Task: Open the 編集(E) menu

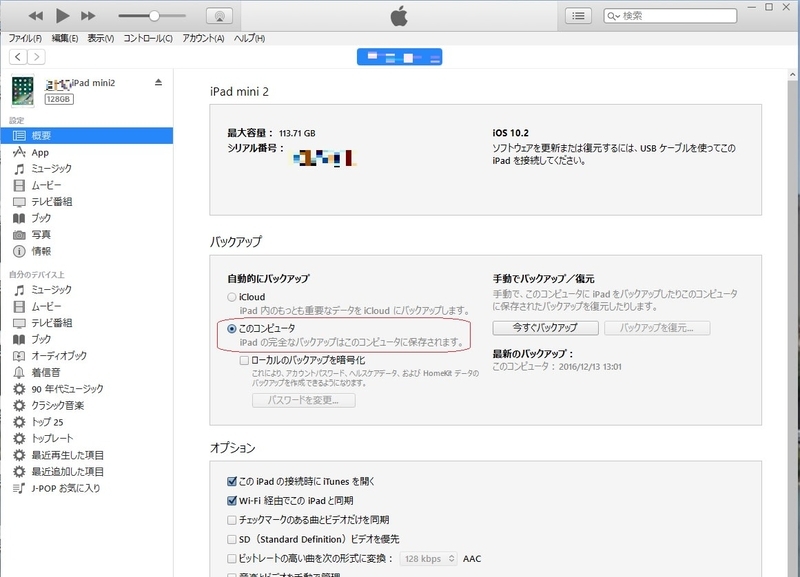Action: tap(65, 38)
